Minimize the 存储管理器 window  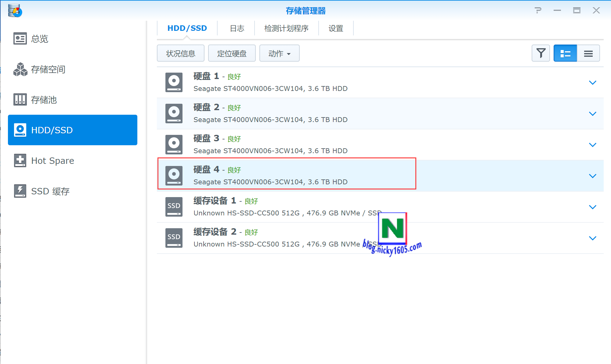[557, 10]
